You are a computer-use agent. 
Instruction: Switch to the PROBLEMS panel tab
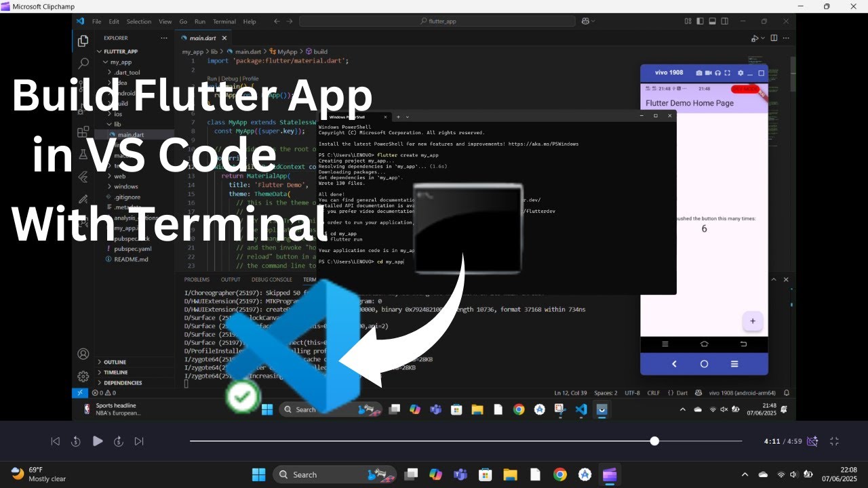point(197,279)
